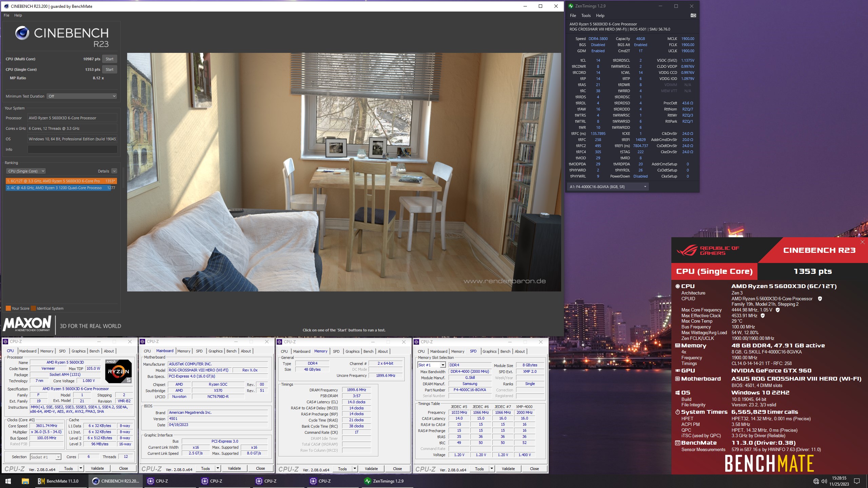Click the taskbar clock and date
The height and width of the screenshot is (488, 868).
coord(839,481)
